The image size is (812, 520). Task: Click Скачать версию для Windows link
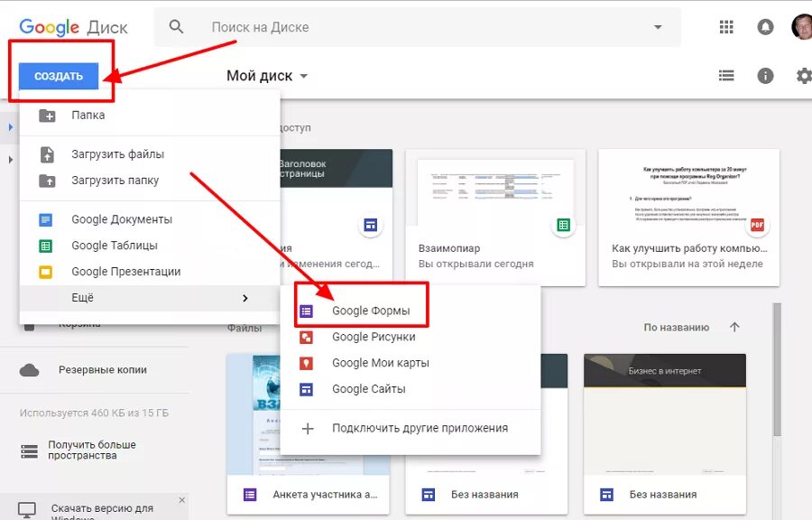pyautogui.click(x=102, y=512)
